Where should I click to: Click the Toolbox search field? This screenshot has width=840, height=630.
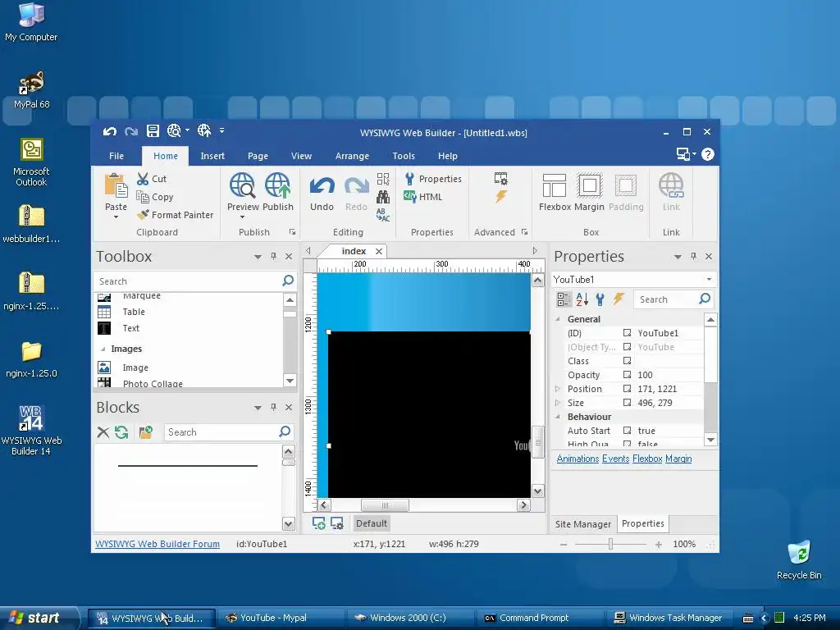pyautogui.click(x=188, y=281)
